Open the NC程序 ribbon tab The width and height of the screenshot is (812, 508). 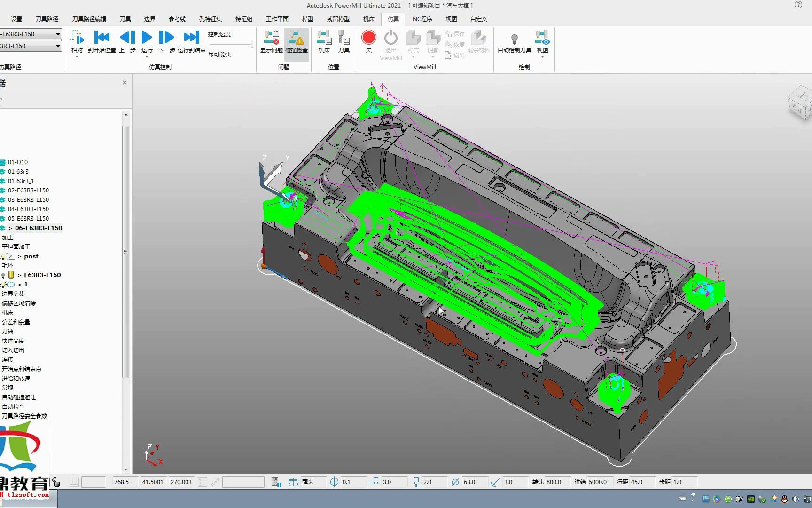click(422, 19)
